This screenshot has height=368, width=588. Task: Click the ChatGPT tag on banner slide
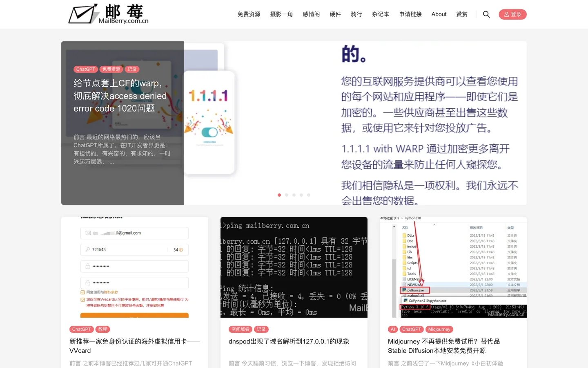85,69
